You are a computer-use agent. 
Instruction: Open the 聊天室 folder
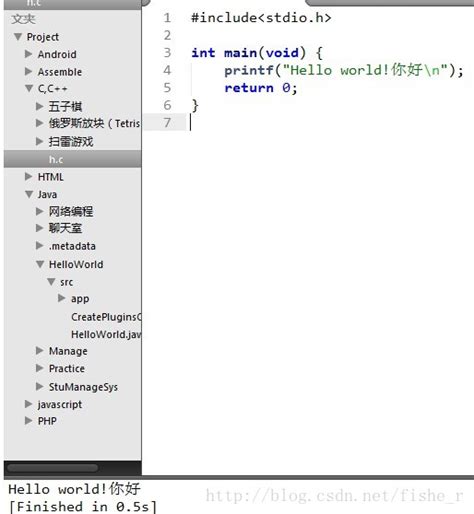tap(65, 228)
